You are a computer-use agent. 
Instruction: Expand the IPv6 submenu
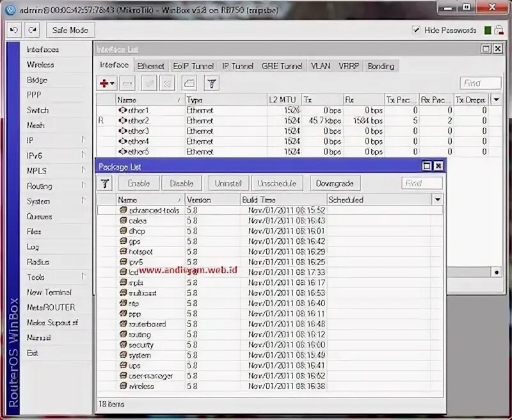[83, 155]
